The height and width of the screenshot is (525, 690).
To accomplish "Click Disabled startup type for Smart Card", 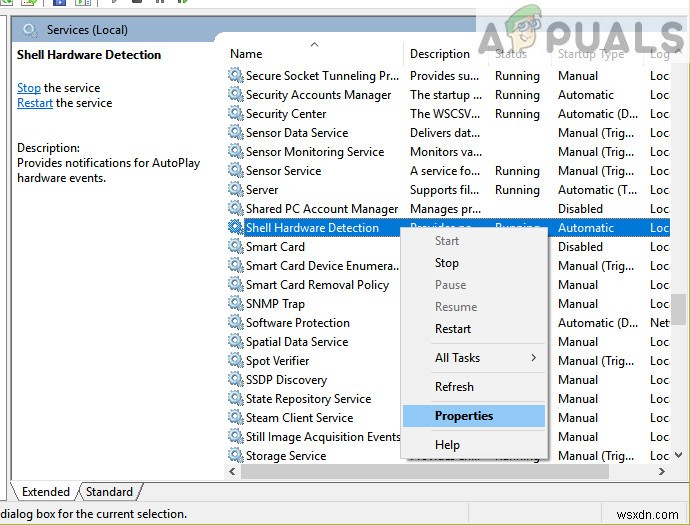I will coord(580,246).
